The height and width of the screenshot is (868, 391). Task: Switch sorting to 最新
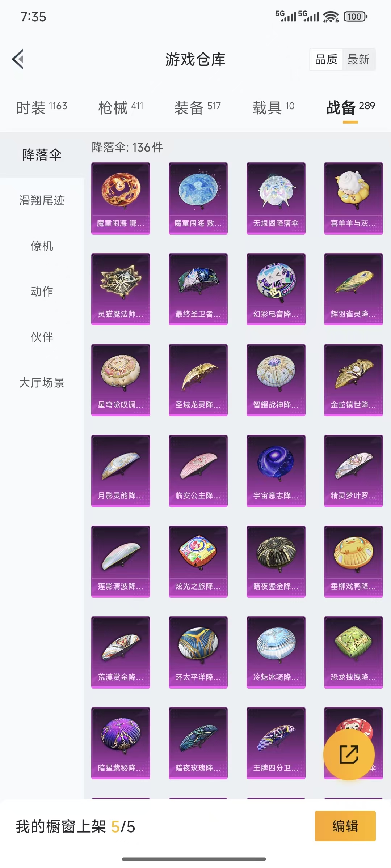(x=358, y=59)
